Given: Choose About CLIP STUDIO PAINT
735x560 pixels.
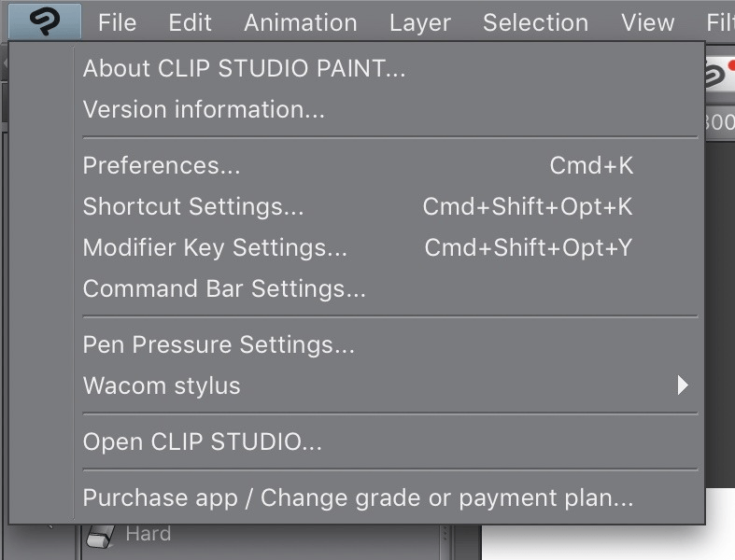Looking at the screenshot, I should (x=244, y=68).
